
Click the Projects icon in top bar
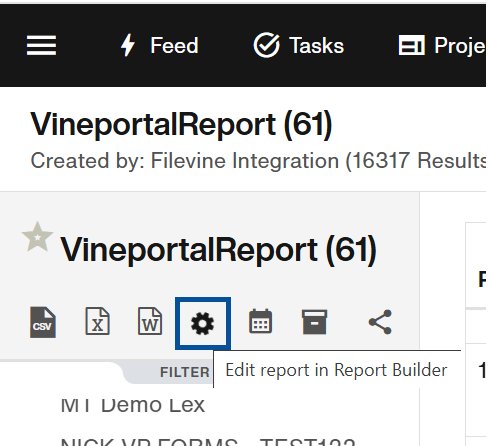tap(412, 45)
